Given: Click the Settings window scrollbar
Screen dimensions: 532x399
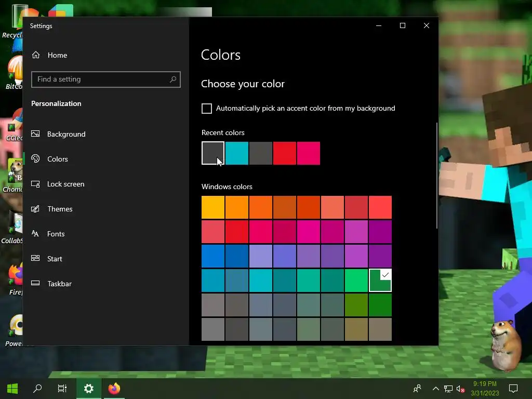Looking at the screenshot, I should (x=436, y=176).
